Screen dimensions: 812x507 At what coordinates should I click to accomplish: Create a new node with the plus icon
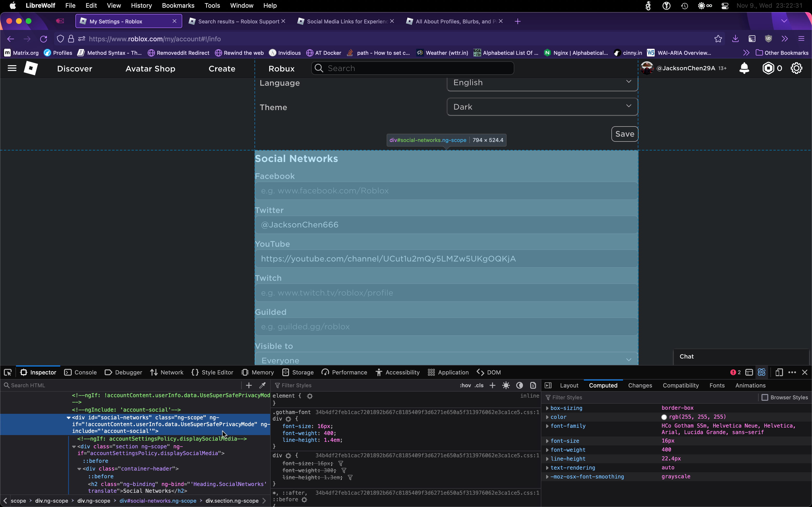[249, 385]
